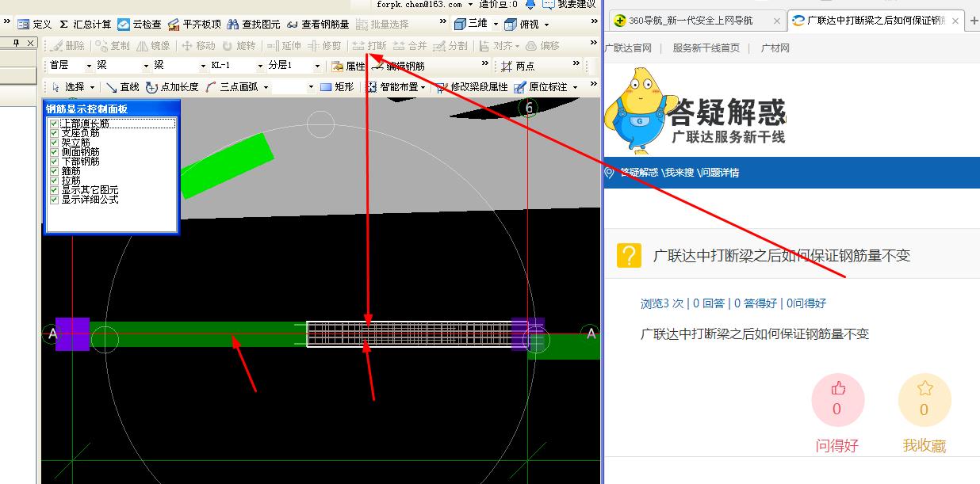
Task: Select 俯视 top view button
Action: pos(522,25)
